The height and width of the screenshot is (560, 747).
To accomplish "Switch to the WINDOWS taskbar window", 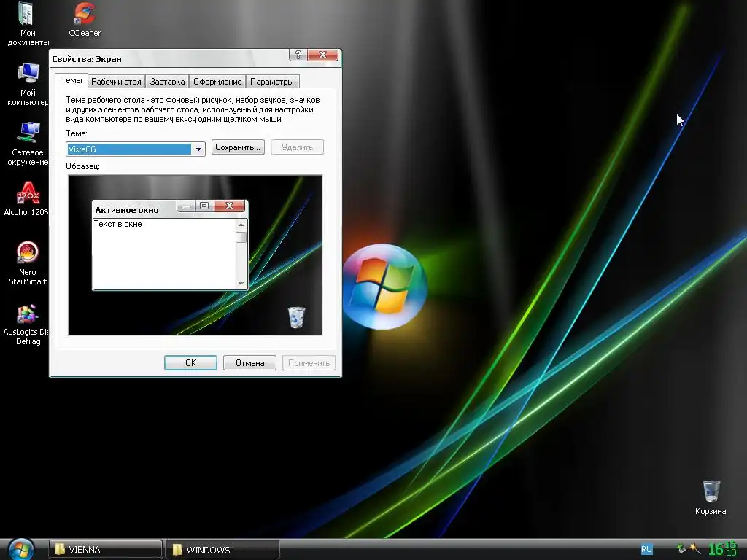I will point(222,550).
